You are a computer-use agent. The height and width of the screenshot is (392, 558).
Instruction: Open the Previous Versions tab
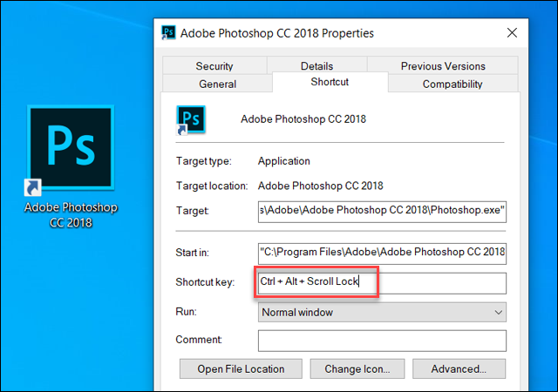point(443,65)
